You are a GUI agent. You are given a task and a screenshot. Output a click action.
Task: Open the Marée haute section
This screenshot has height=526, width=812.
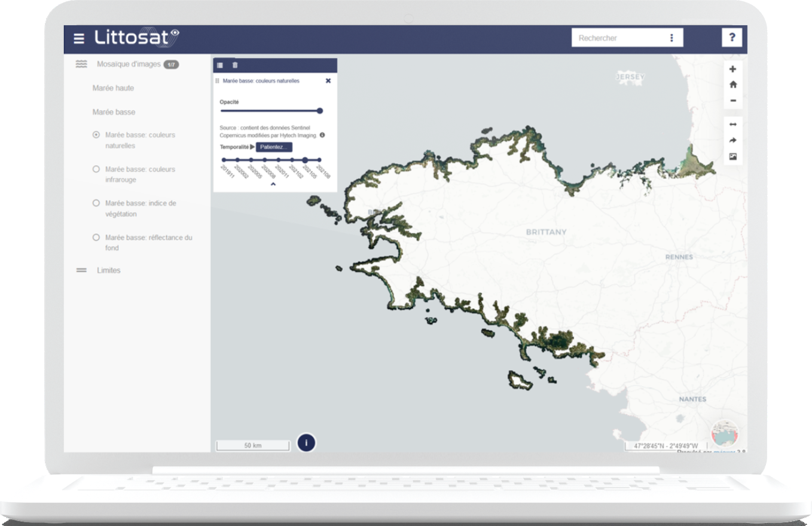pos(113,88)
